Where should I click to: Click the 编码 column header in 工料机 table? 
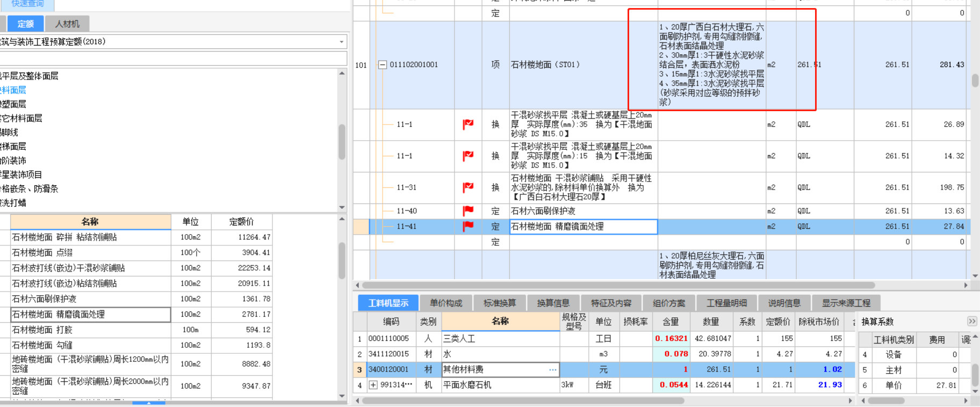coord(391,322)
